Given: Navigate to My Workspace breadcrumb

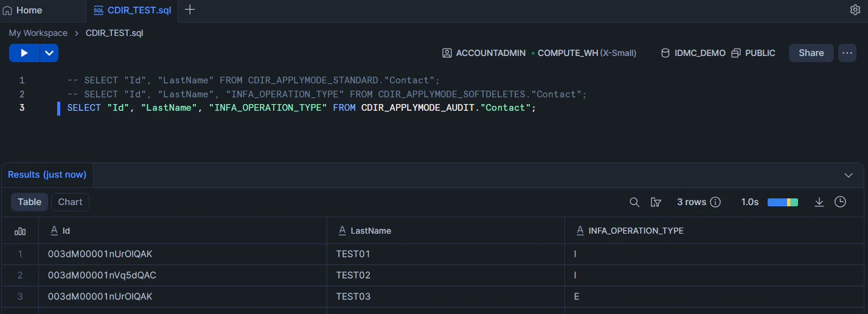Looking at the screenshot, I should pos(38,33).
